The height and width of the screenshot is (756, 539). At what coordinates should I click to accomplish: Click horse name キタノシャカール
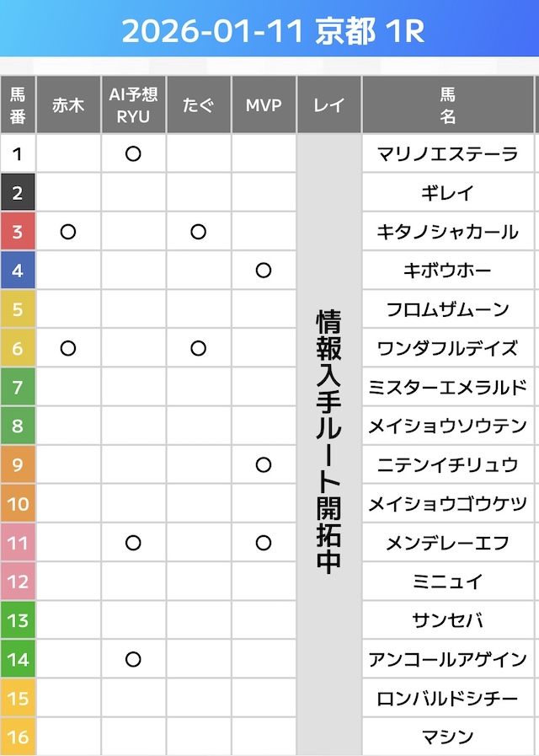click(447, 232)
